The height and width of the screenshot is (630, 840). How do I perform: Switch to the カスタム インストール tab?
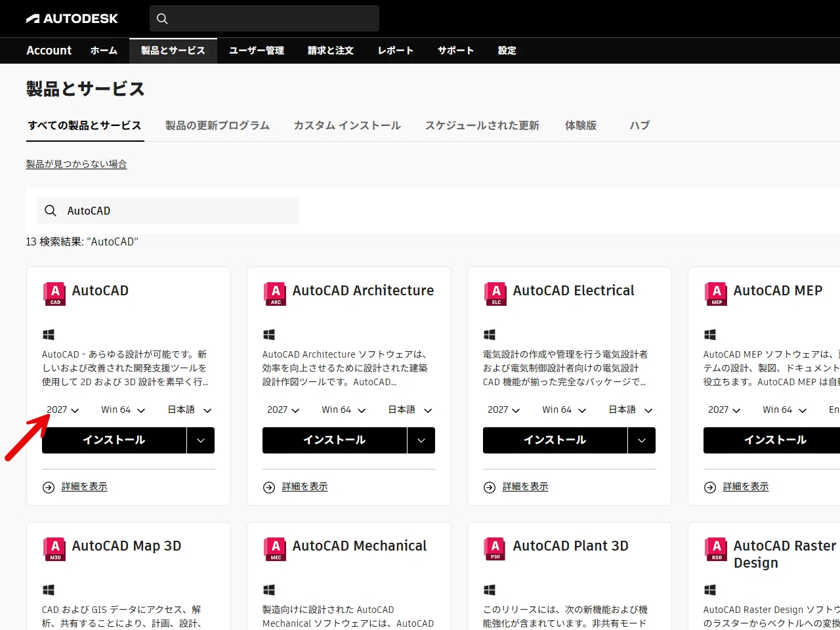(347, 125)
